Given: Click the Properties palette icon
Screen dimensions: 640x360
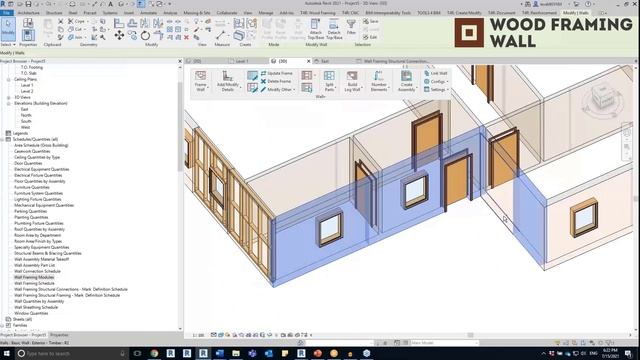Looking at the screenshot, I should tap(28, 35).
